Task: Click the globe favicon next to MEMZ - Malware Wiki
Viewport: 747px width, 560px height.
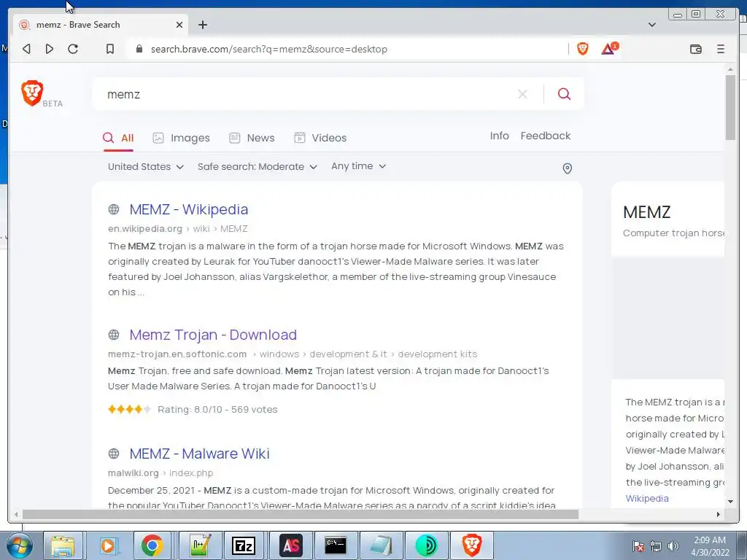Action: pos(113,454)
